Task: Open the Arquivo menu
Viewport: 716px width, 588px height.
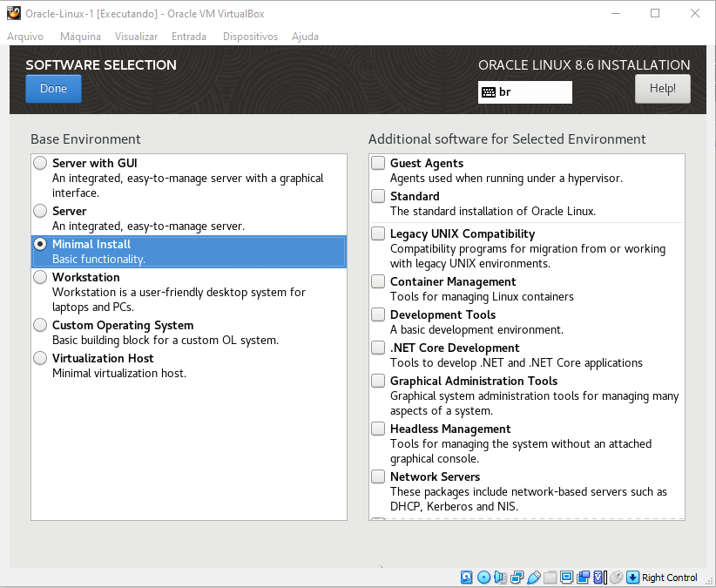Action: tap(25, 37)
